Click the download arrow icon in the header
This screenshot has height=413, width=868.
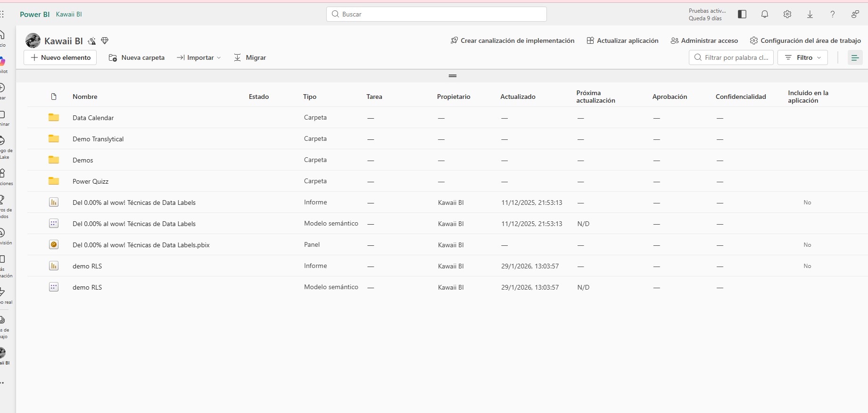click(x=810, y=14)
